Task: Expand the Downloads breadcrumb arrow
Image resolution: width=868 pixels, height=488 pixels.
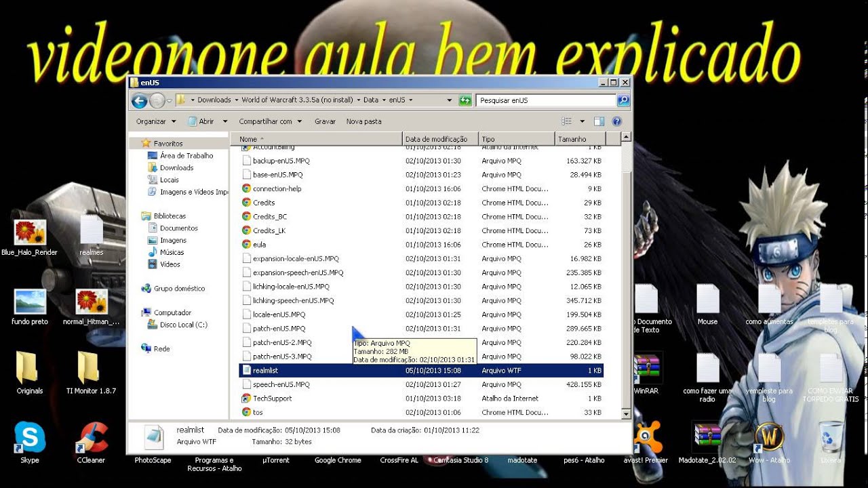Action: tap(236, 100)
